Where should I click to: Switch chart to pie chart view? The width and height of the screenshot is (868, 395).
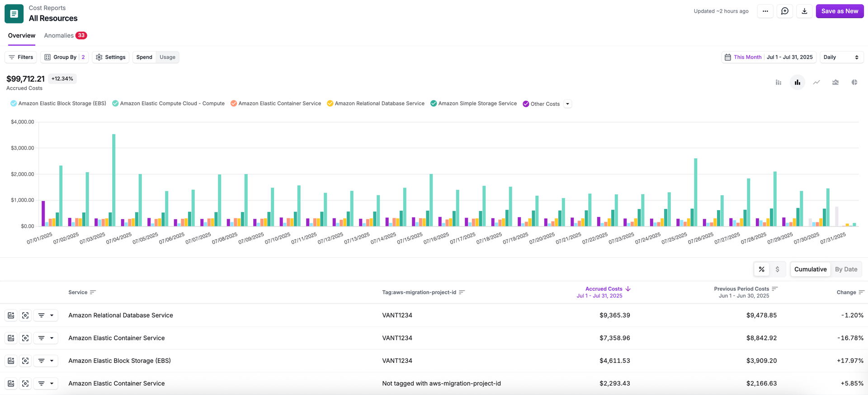click(854, 82)
